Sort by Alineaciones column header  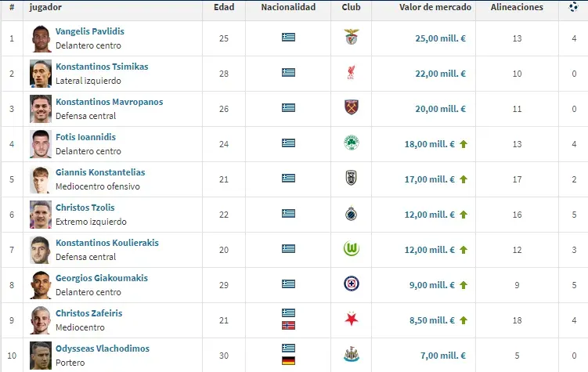[517, 7]
